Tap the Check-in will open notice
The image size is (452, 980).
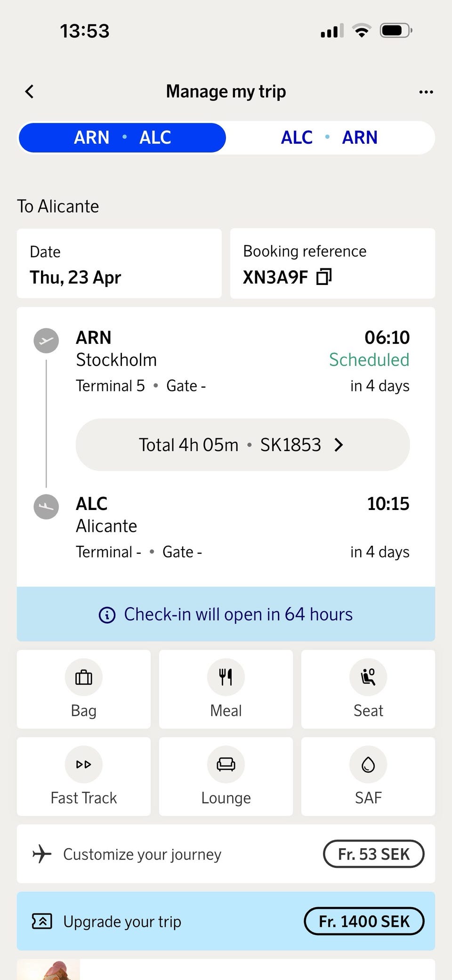238,614
